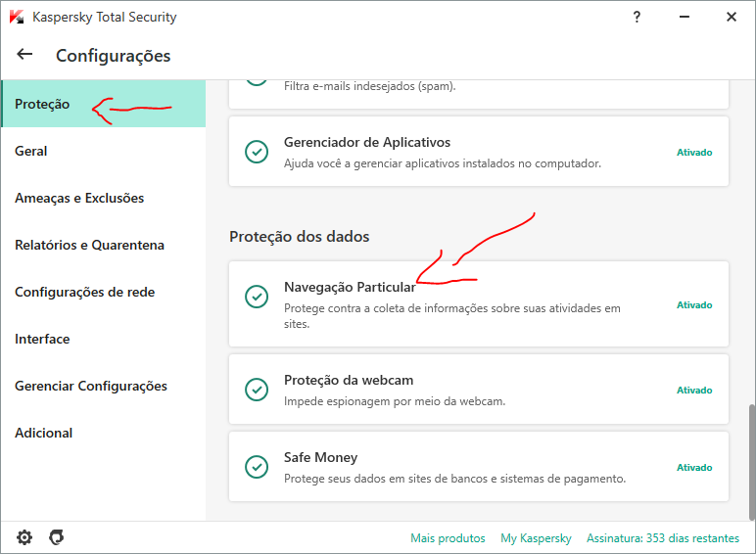Click the back arrow beside Configurações
Screen dimensions: 756x554
[24, 55]
